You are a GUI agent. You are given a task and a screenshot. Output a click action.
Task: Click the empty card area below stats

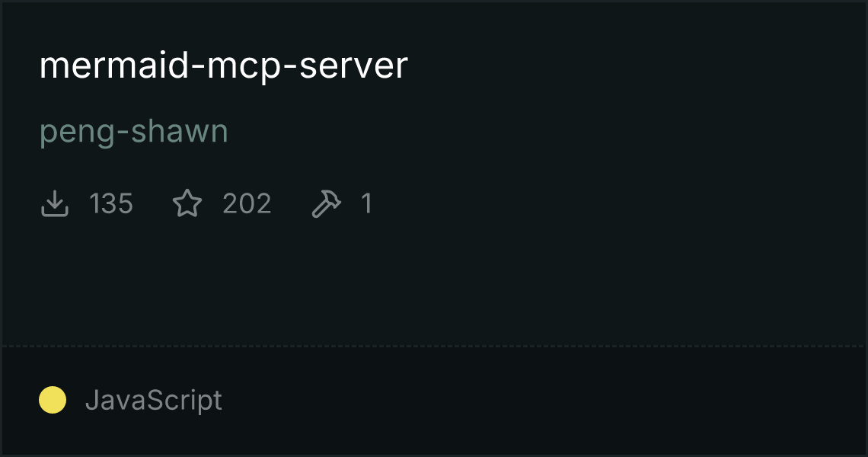click(434, 283)
